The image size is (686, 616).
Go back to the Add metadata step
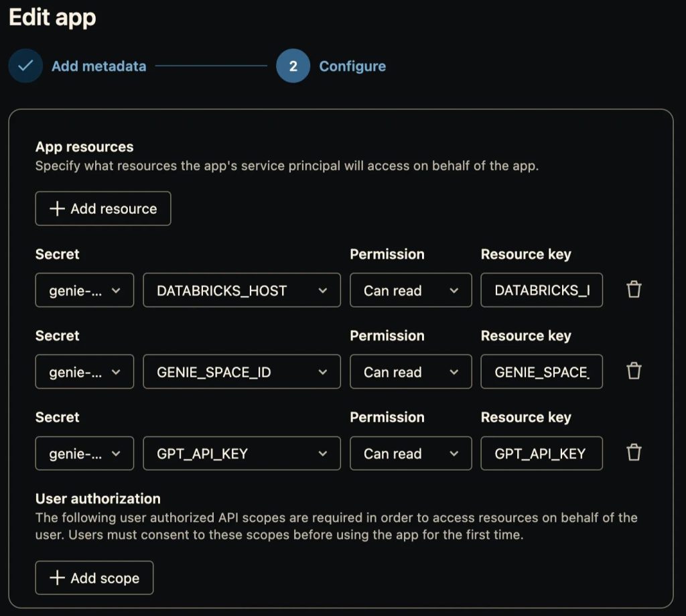[98, 66]
